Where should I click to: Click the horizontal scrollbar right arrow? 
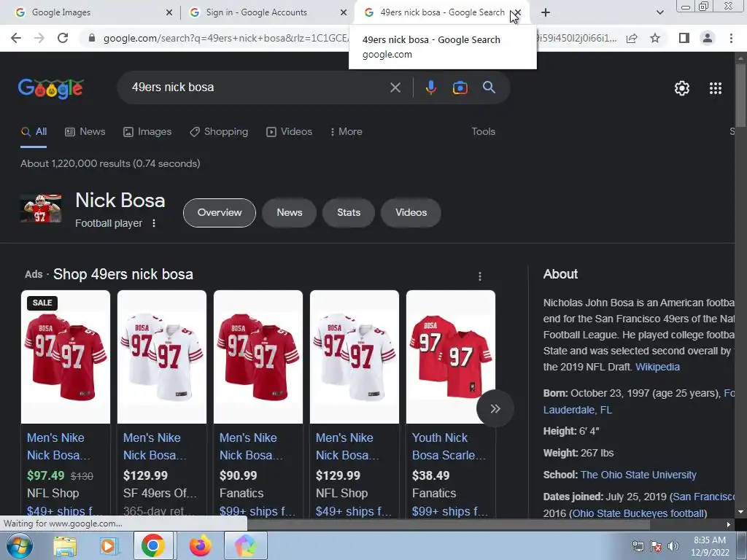click(728, 525)
